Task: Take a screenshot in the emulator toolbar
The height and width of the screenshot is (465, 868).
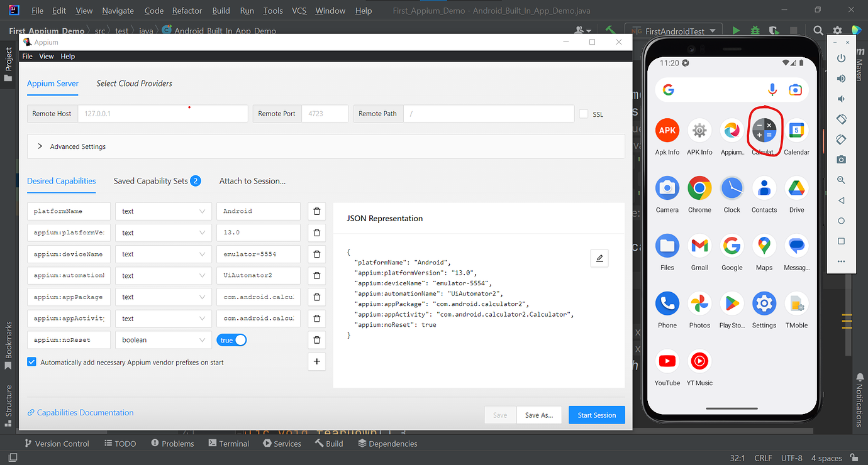Action: (841, 159)
